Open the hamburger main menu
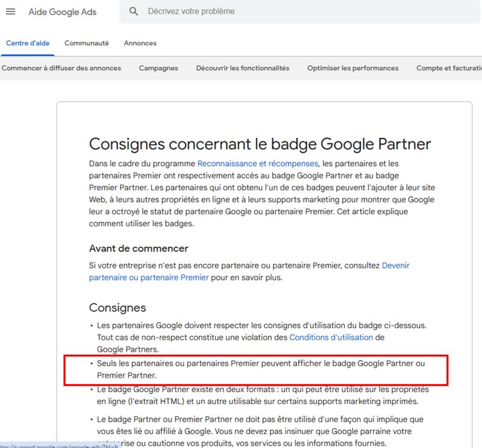 coord(10,11)
